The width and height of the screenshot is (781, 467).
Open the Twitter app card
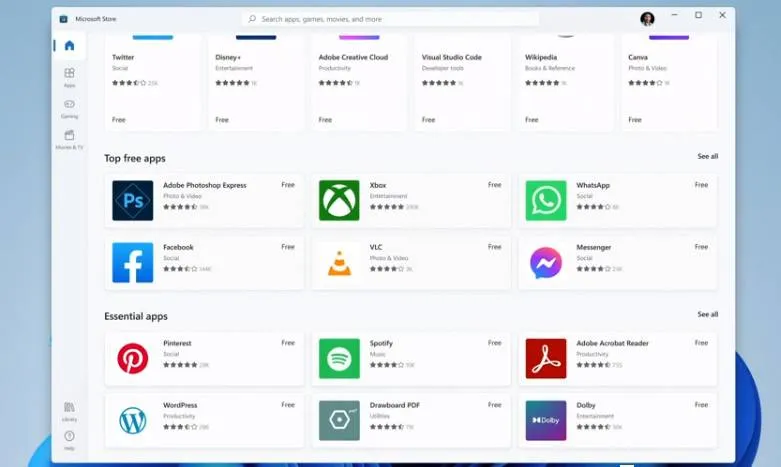pyautogui.click(x=153, y=83)
